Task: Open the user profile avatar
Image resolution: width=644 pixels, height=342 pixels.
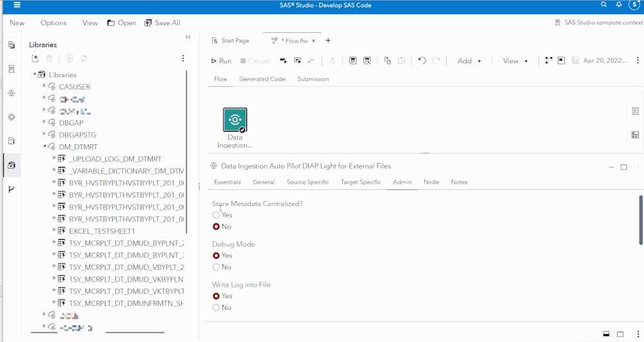Action: tap(634, 5)
